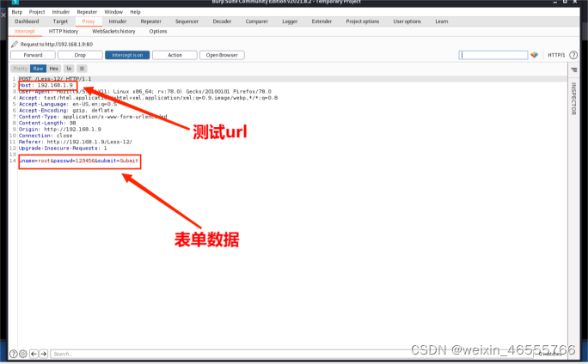Click the POST /Less-12/ request line
The image size is (588, 364).
click(55, 79)
